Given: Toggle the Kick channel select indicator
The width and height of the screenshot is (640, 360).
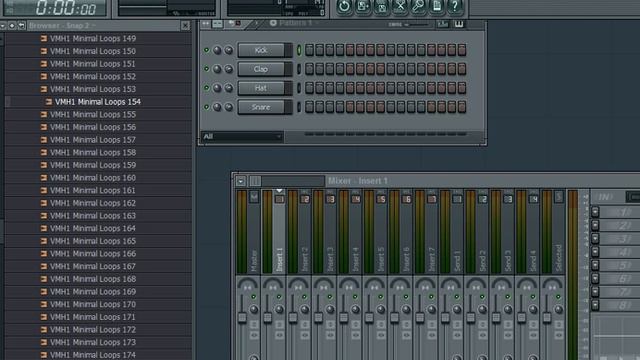Looking at the screenshot, I should click(x=299, y=50).
